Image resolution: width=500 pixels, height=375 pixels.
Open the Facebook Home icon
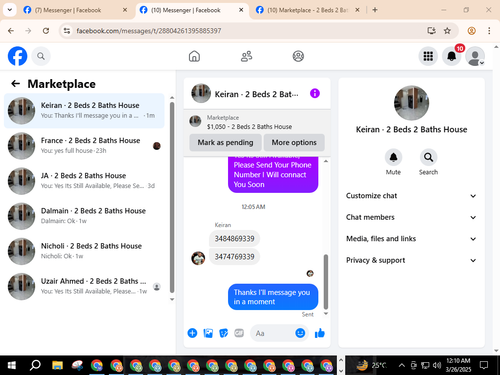pyautogui.click(x=194, y=56)
